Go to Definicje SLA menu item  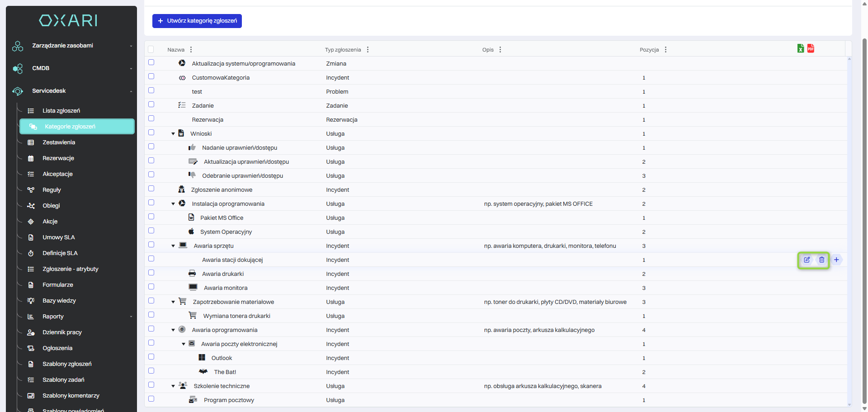[x=60, y=253]
